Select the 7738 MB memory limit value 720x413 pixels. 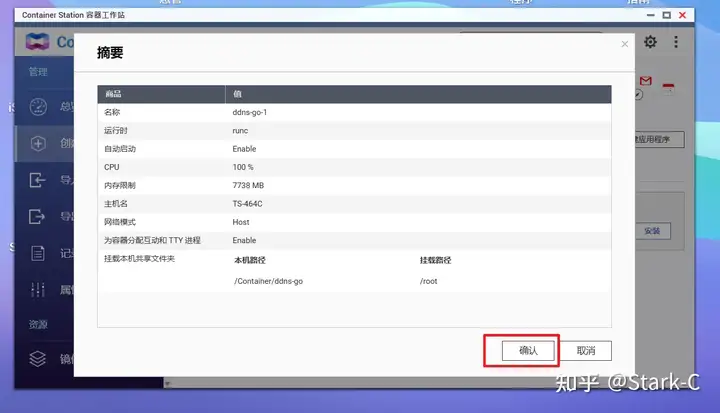248,186
